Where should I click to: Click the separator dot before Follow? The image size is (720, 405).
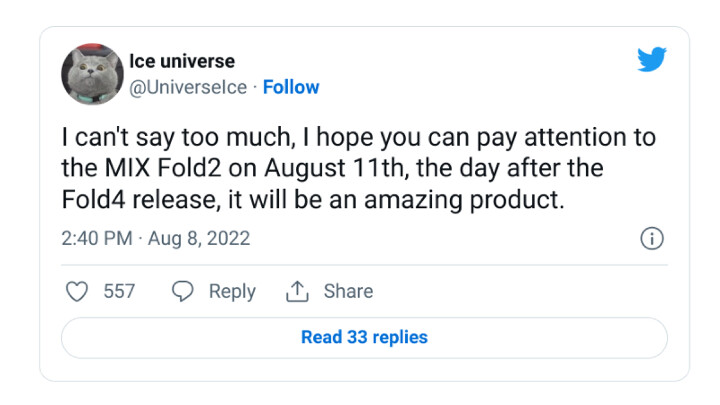(255, 87)
